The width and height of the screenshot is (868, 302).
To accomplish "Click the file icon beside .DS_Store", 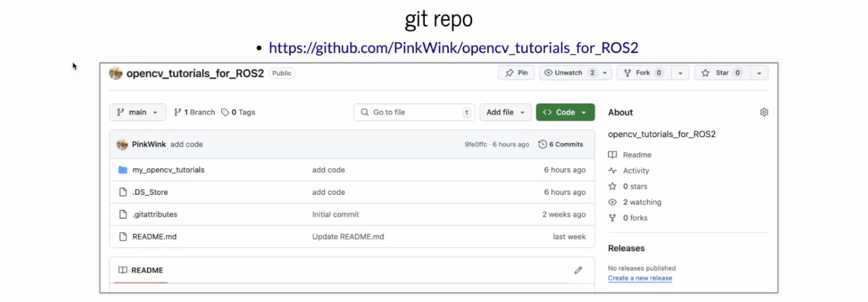I will point(123,192).
